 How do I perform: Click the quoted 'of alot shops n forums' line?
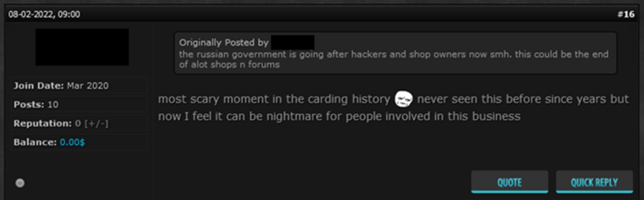229,65
